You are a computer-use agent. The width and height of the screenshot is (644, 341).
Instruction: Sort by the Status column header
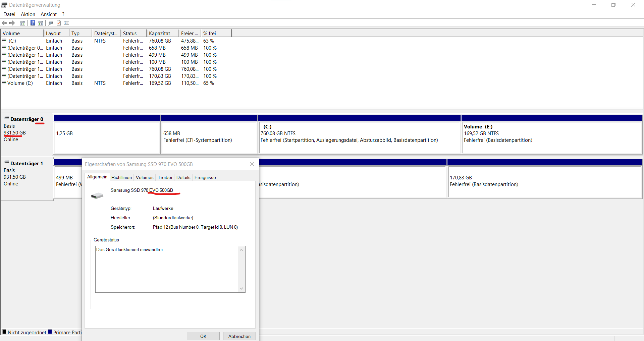(x=133, y=33)
